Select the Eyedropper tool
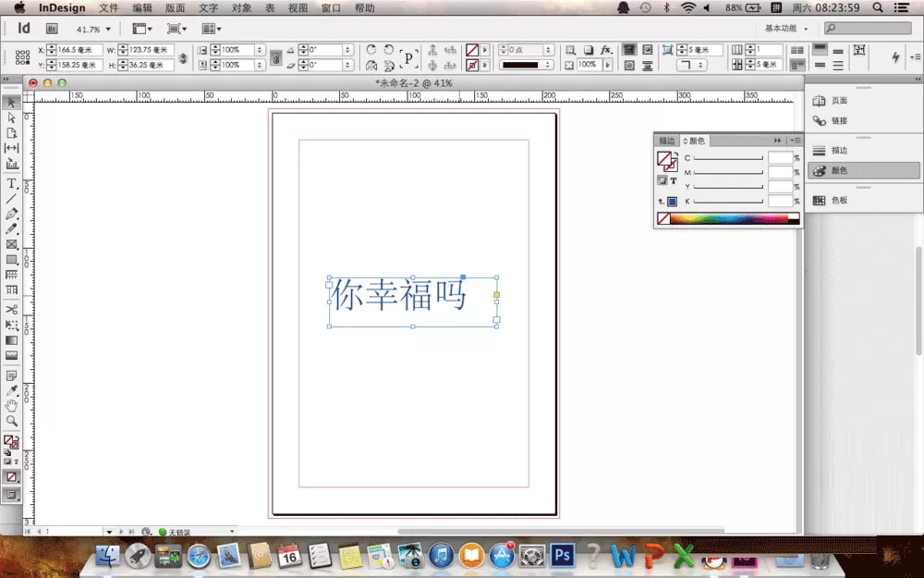 11,390
